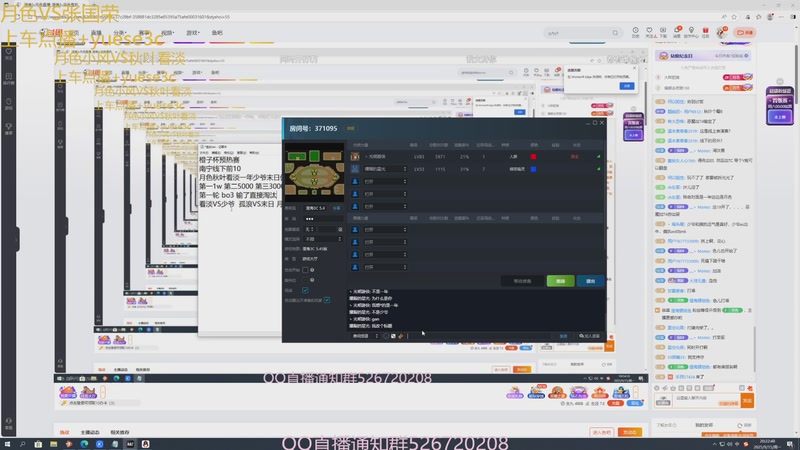Click the orange send button beside the chat input

[747, 401]
